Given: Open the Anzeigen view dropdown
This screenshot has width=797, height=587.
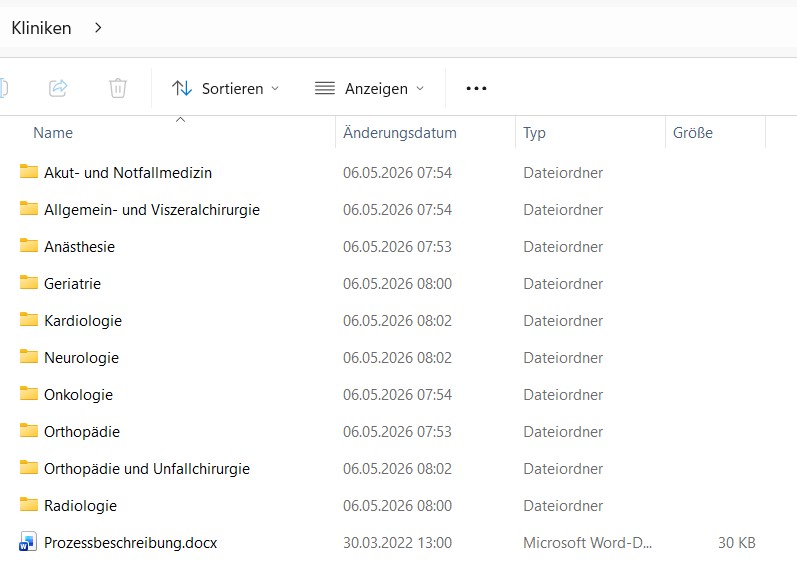Looking at the screenshot, I should pyautogui.click(x=369, y=88).
